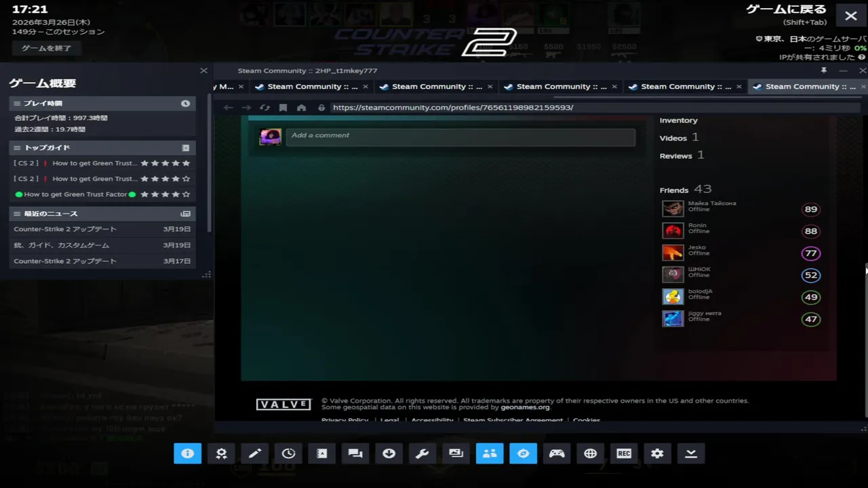Screen dimensions: 868x488
Task: Bookmark the page with the bookmark icon
Action: (x=283, y=108)
